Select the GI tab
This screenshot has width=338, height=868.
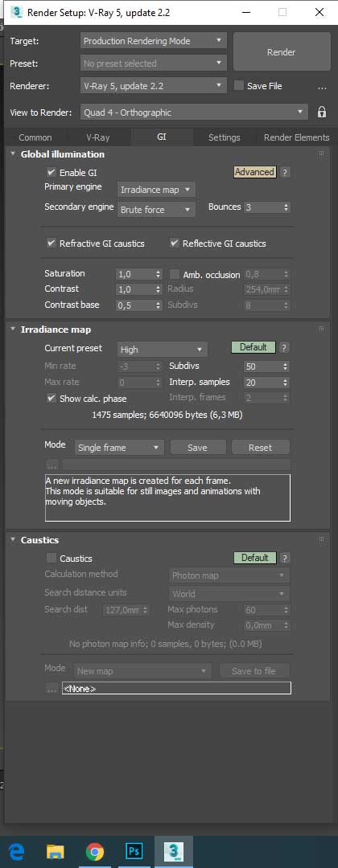[162, 137]
